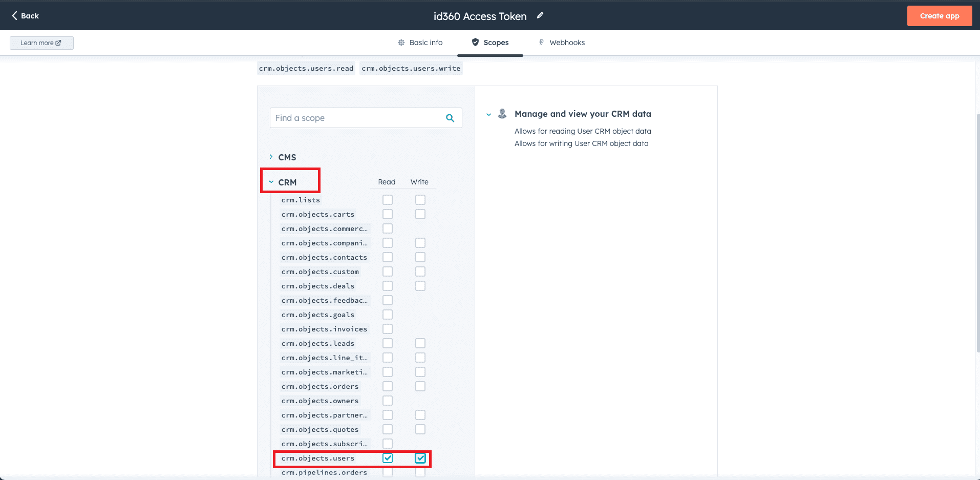Enable Write for crm.objects.partner

[x=420, y=415]
